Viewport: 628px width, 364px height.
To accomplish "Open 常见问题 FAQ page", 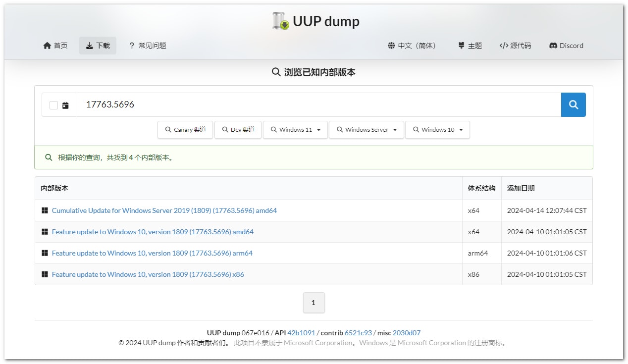I will (x=148, y=46).
